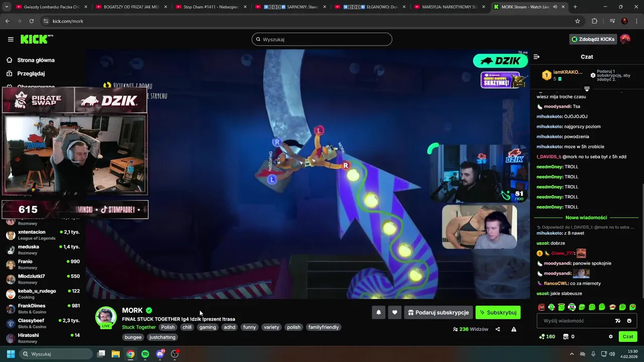
Task: Click Nowe wiadomości divider in chat
Action: (586, 218)
